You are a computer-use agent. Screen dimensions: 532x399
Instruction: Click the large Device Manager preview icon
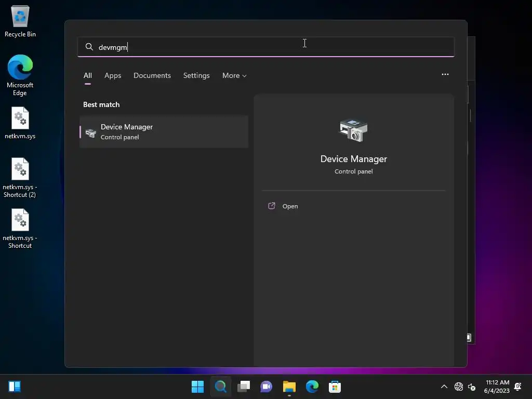click(x=353, y=130)
